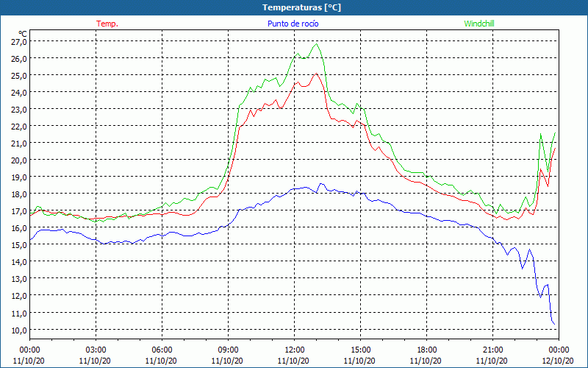Click the 18:00 time label
Viewport: 588px width, 368px height.
pos(426,350)
